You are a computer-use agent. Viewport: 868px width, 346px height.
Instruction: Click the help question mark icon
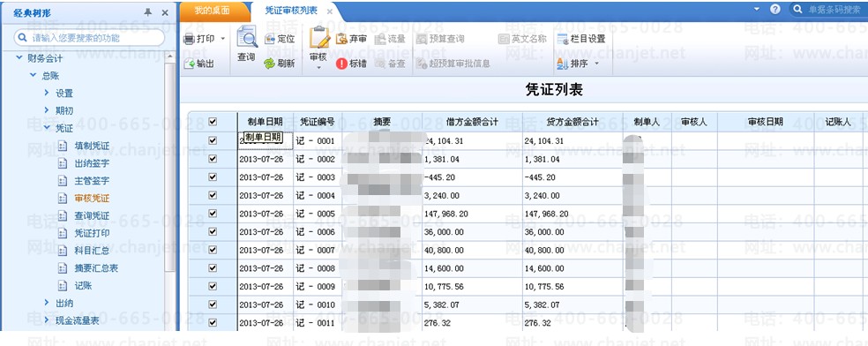(775, 10)
